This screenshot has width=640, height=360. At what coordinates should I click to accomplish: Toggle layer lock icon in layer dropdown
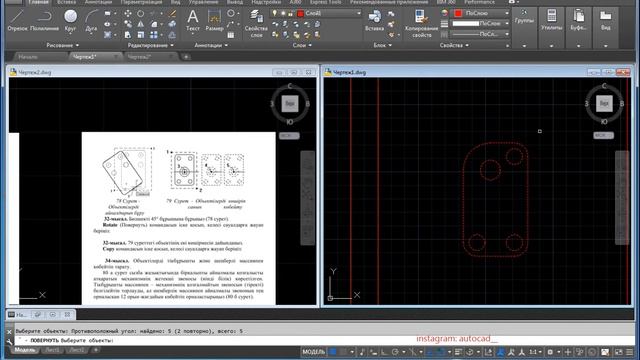(290, 13)
